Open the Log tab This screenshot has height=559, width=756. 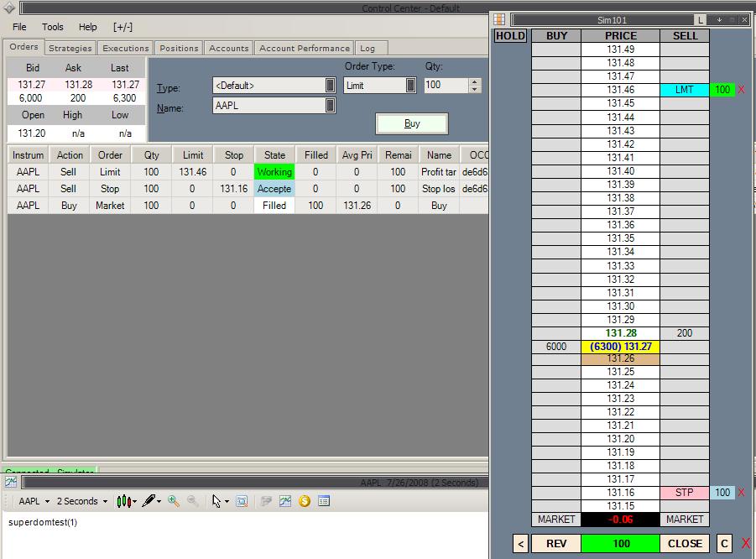371,48
